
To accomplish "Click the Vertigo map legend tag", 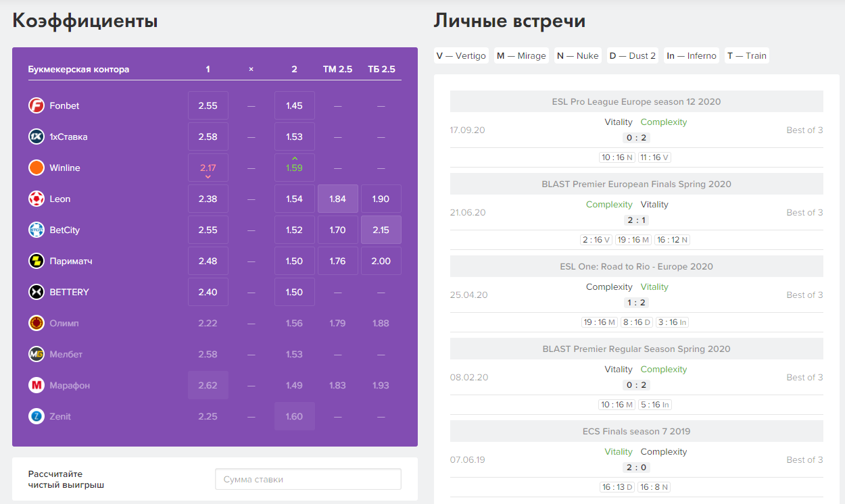I will point(461,56).
